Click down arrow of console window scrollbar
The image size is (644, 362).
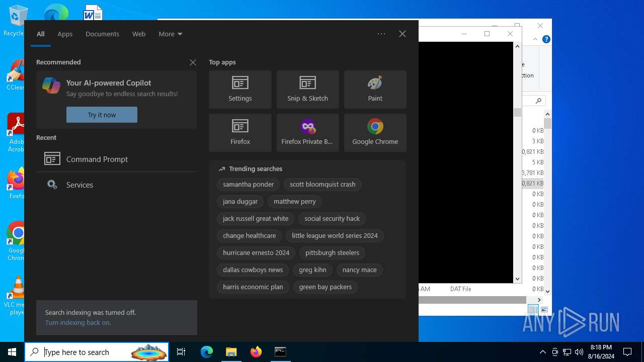517,279
